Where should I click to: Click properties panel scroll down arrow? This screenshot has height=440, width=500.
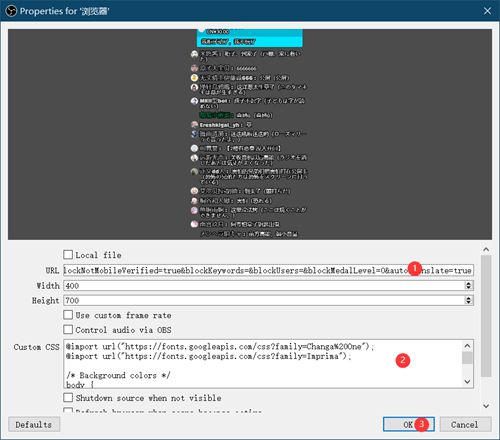coord(486,406)
